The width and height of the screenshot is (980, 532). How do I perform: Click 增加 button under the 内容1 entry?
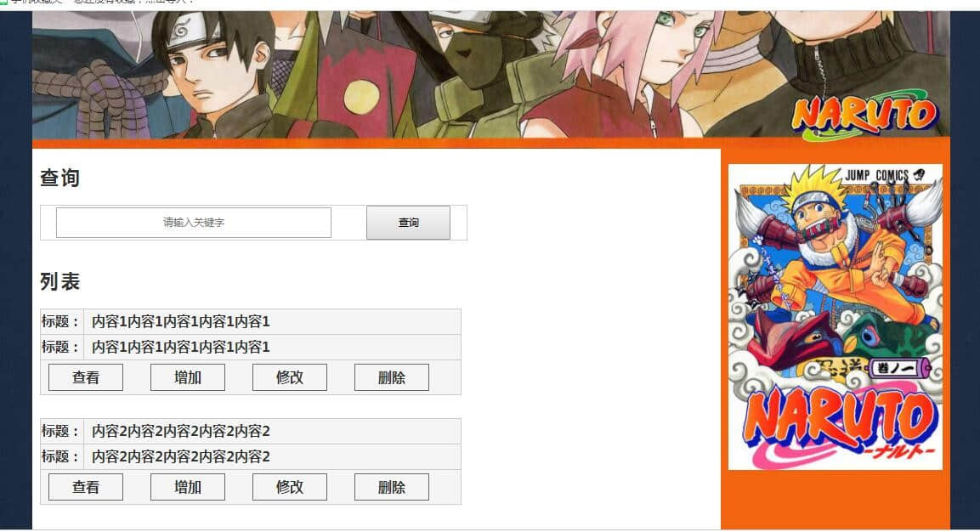click(x=188, y=377)
